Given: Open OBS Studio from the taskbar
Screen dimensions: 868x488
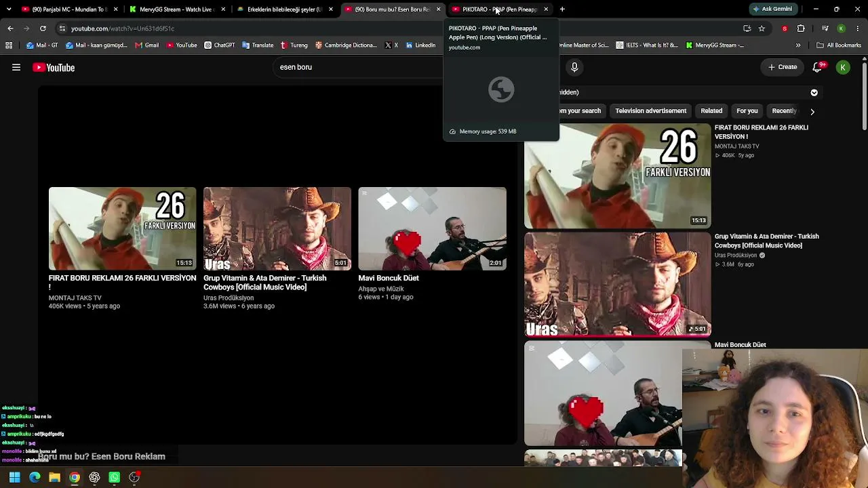Looking at the screenshot, I should pos(134,477).
